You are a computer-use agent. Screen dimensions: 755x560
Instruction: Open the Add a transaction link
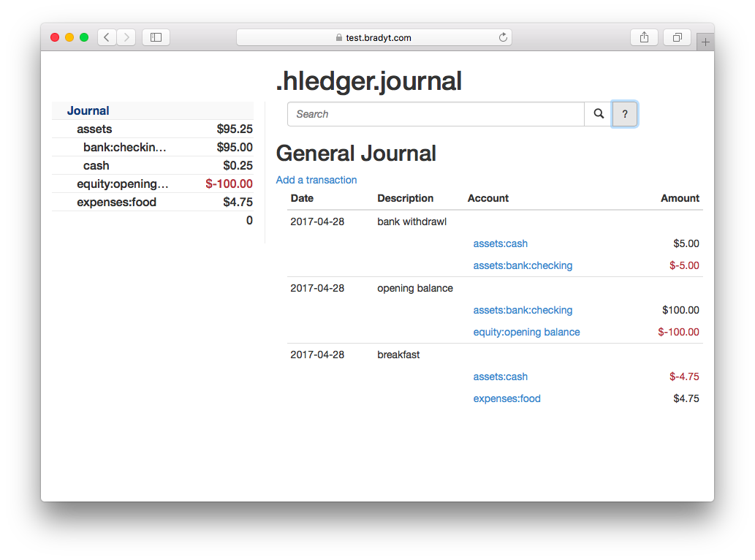pos(316,180)
